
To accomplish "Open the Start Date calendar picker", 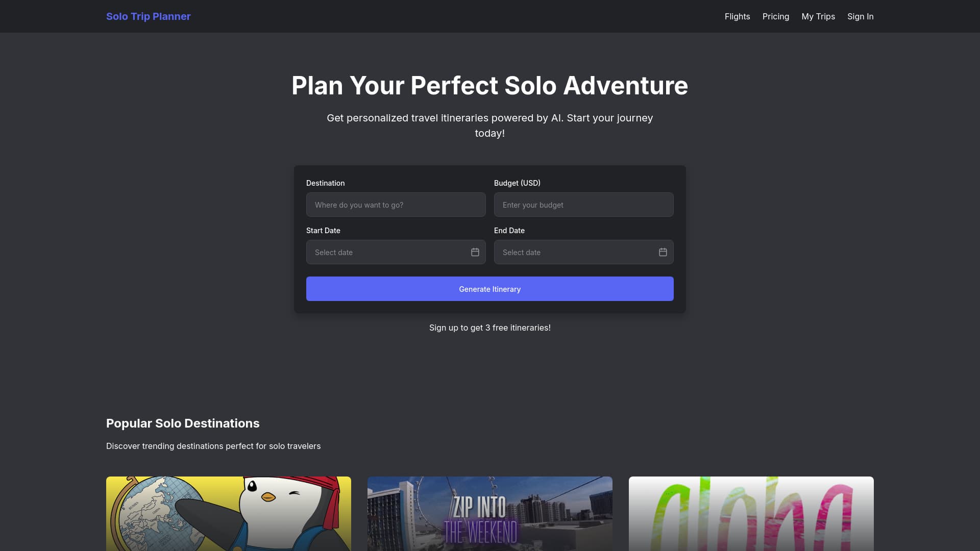I will pos(474,252).
